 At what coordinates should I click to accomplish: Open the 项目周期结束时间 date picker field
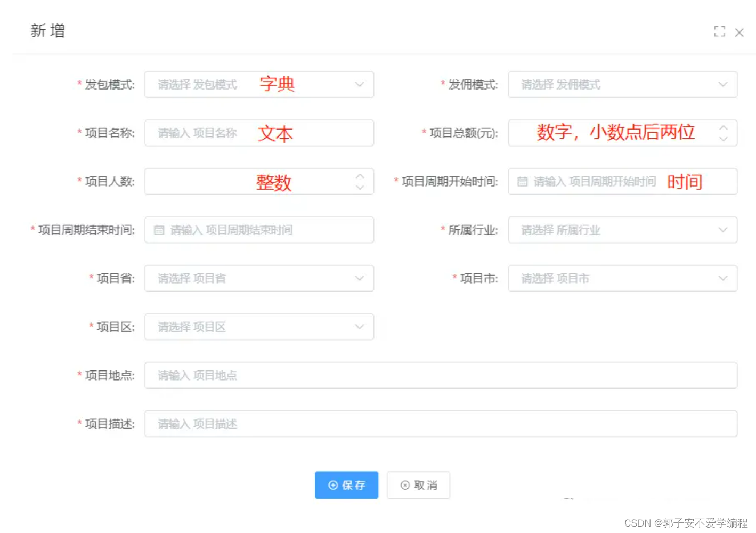pos(259,230)
